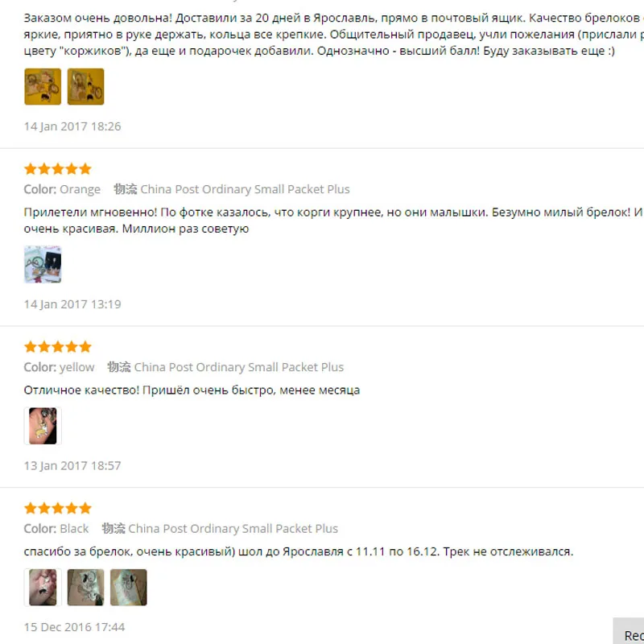The height and width of the screenshot is (644, 644).
Task: Select the 'Color: Orange' label
Action: coord(62,189)
